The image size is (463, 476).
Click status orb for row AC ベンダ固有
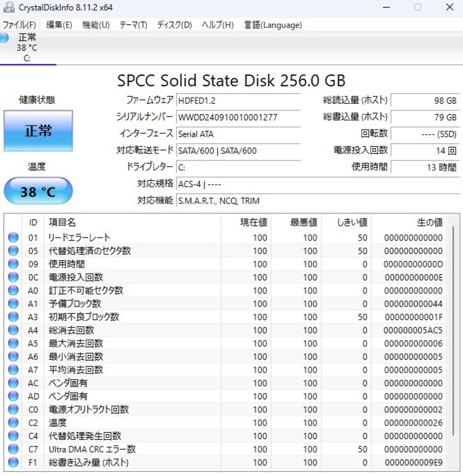coord(13,383)
